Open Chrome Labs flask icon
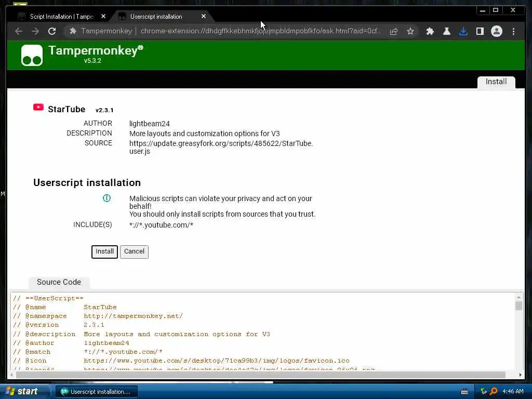This screenshot has height=399, width=532. pos(446,31)
